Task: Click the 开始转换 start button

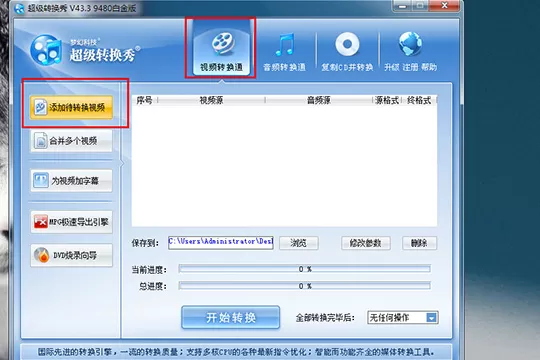Action: [230, 317]
